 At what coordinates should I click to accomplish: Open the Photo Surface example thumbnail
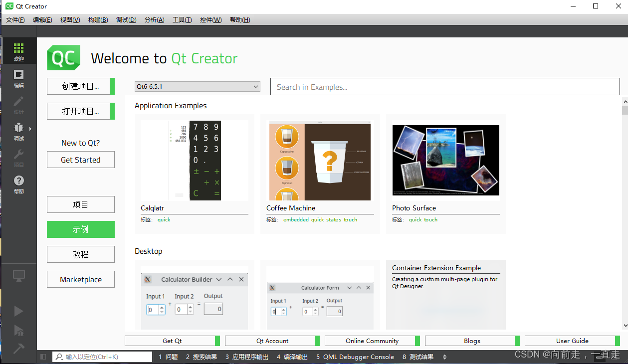(446, 161)
